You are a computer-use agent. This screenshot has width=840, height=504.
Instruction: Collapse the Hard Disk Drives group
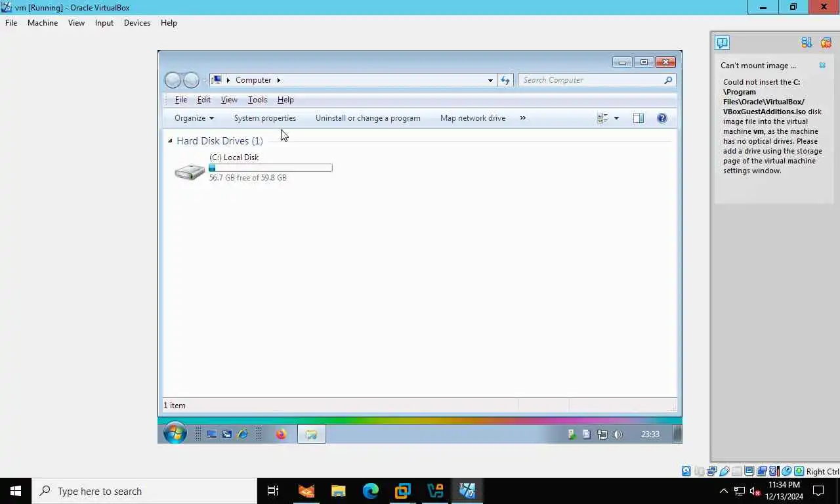point(170,140)
